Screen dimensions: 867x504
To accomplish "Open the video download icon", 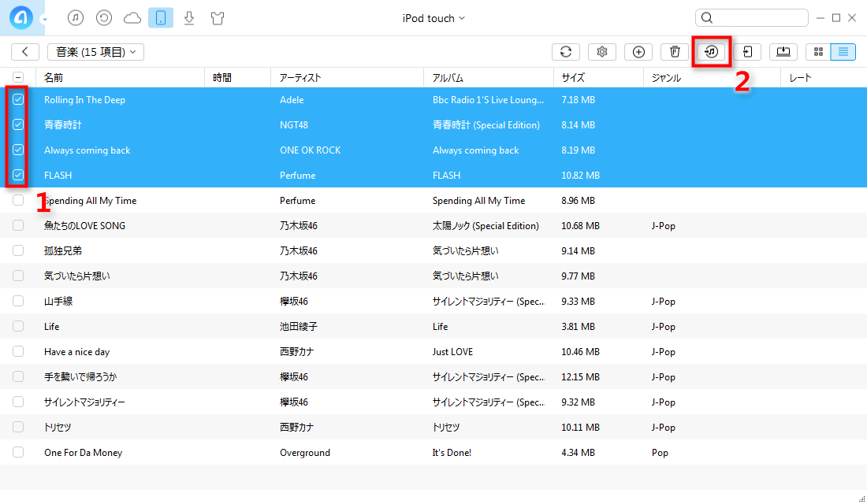I will click(189, 17).
